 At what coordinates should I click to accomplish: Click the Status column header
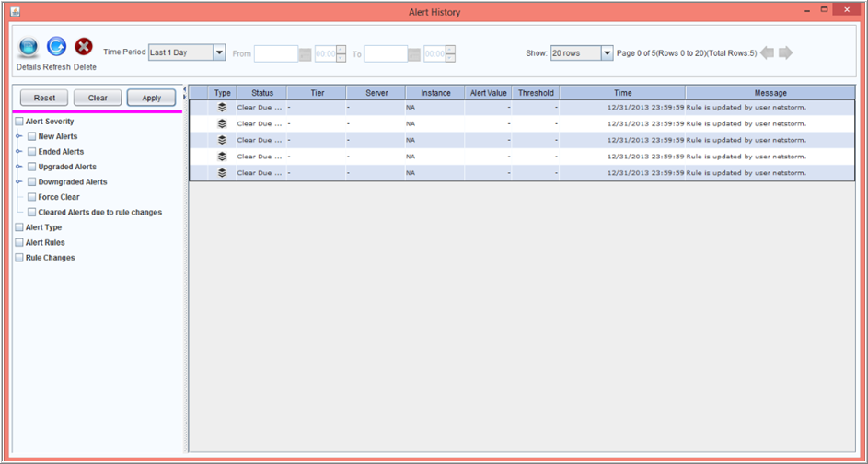click(x=261, y=93)
